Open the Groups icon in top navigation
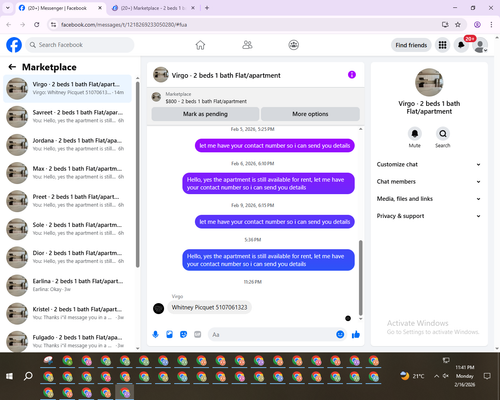 click(x=294, y=45)
